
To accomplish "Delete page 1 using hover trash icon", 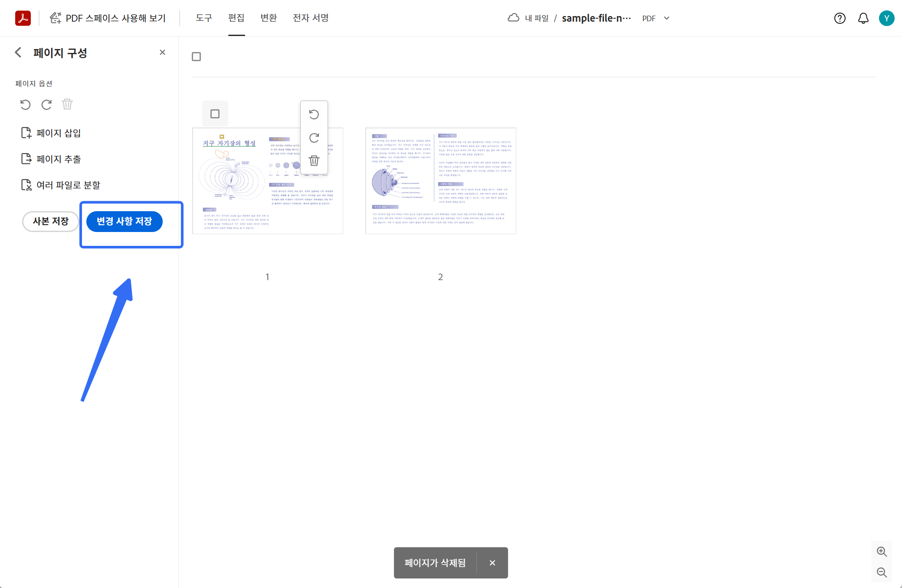I will point(314,160).
